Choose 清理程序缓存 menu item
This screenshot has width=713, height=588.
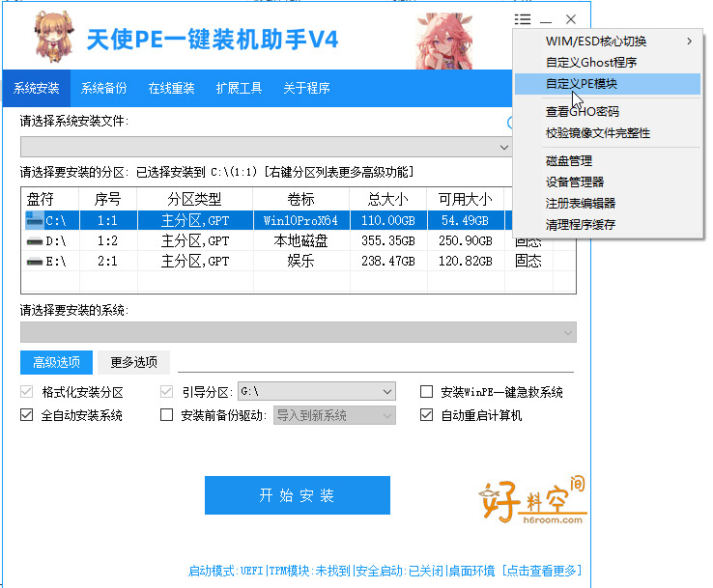pos(608,224)
